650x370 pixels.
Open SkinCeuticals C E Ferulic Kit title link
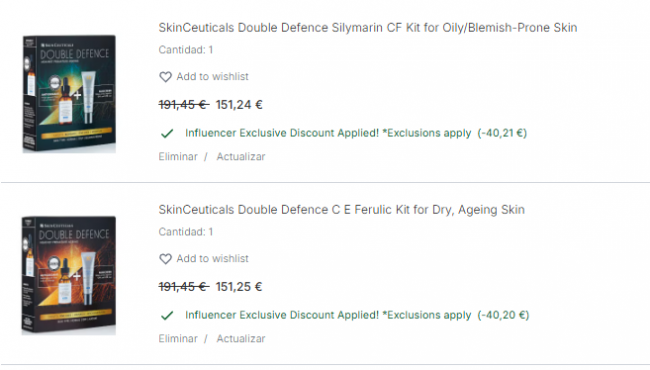342,210
